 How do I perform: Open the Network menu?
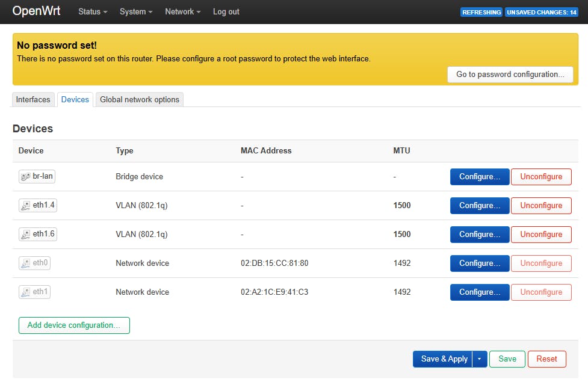(183, 12)
